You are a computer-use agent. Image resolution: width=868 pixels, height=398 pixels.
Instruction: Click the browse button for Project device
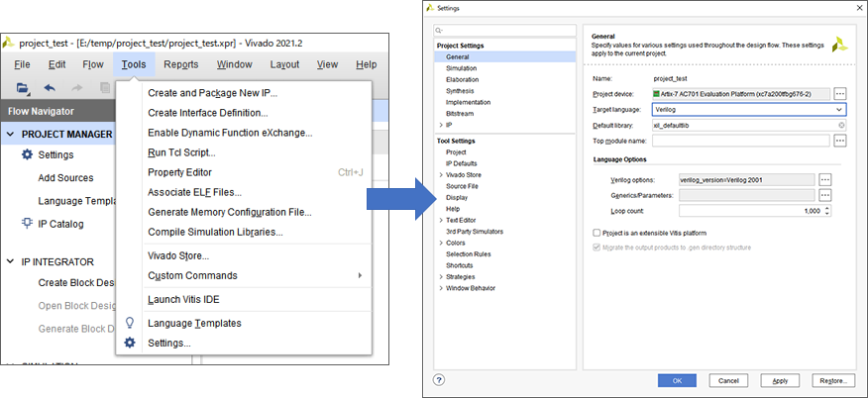840,93
